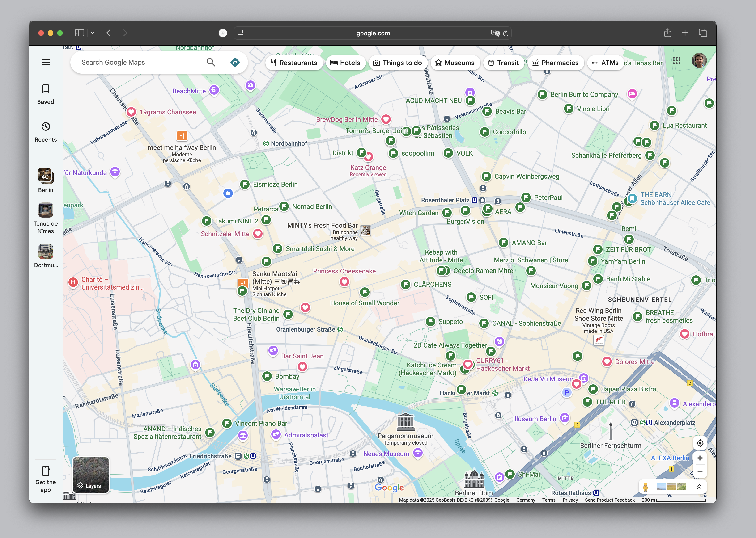The width and height of the screenshot is (756, 538).
Task: Open the Layers map type selector
Action: click(x=91, y=475)
